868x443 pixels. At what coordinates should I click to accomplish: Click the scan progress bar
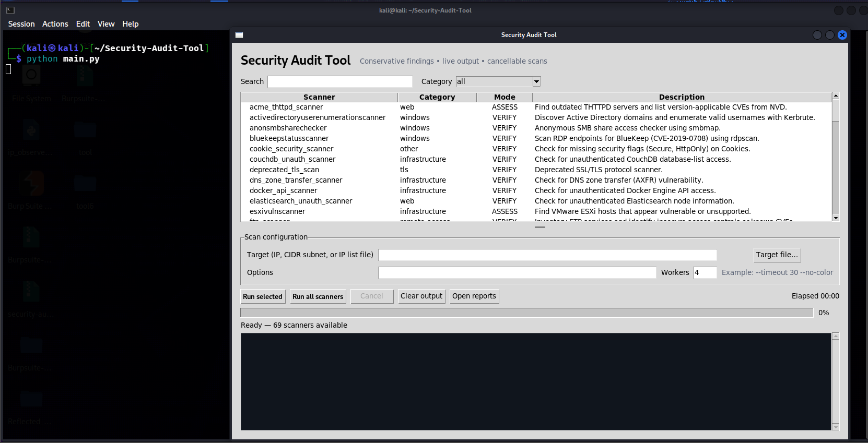click(x=526, y=313)
